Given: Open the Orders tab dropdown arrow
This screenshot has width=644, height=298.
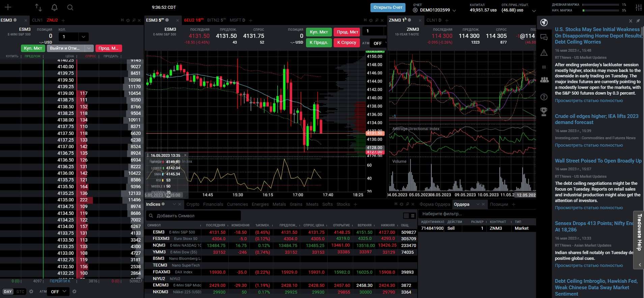Looking at the screenshot, I should tap(478, 204).
